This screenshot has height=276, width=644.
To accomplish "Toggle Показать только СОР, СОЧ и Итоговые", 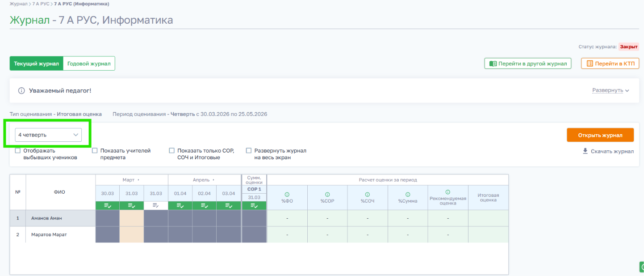I will tap(171, 151).
